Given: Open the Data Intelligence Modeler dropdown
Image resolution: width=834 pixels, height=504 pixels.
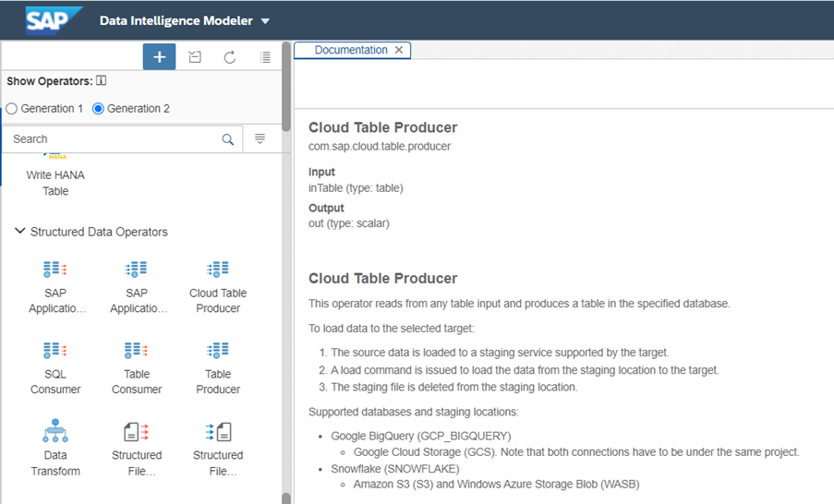Looking at the screenshot, I should pyautogui.click(x=265, y=20).
